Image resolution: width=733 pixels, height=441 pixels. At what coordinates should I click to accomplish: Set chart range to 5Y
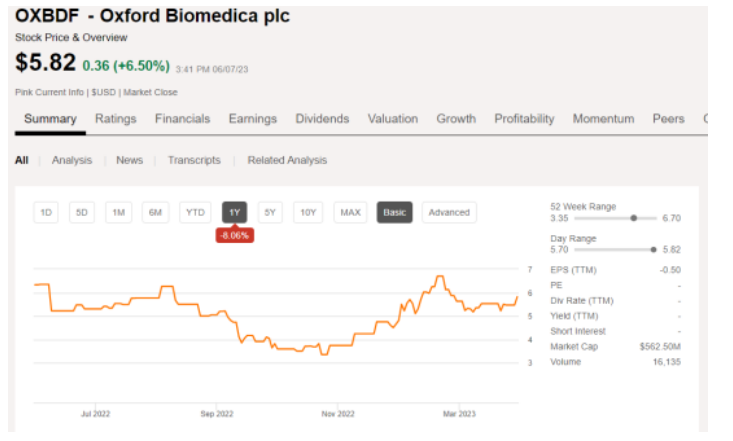click(270, 212)
